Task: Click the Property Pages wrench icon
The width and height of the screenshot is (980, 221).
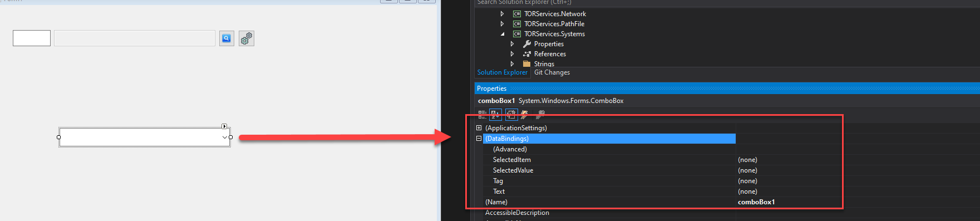Action: pyautogui.click(x=540, y=115)
